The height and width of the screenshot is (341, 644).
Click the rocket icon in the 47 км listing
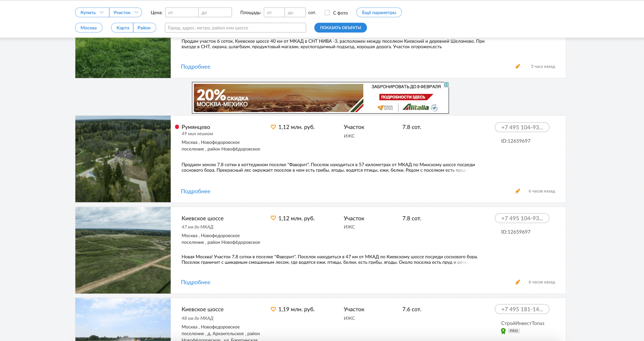[x=517, y=282]
